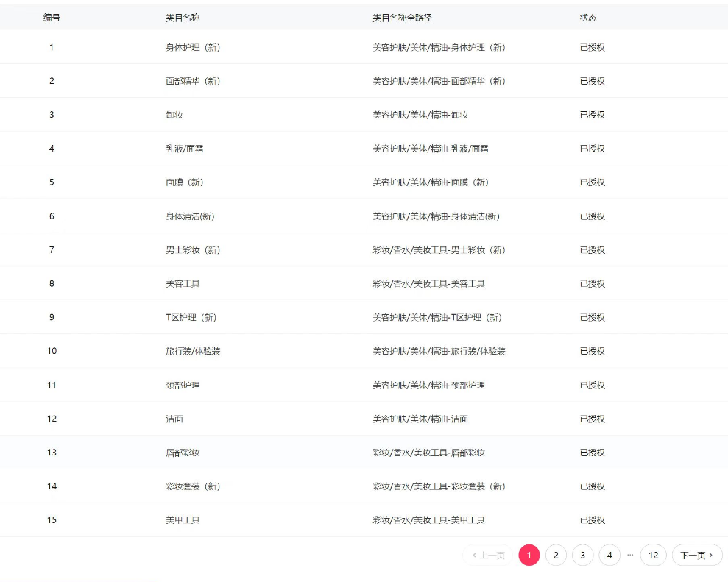
Task: Select the current page 1 button
Action: (x=529, y=556)
